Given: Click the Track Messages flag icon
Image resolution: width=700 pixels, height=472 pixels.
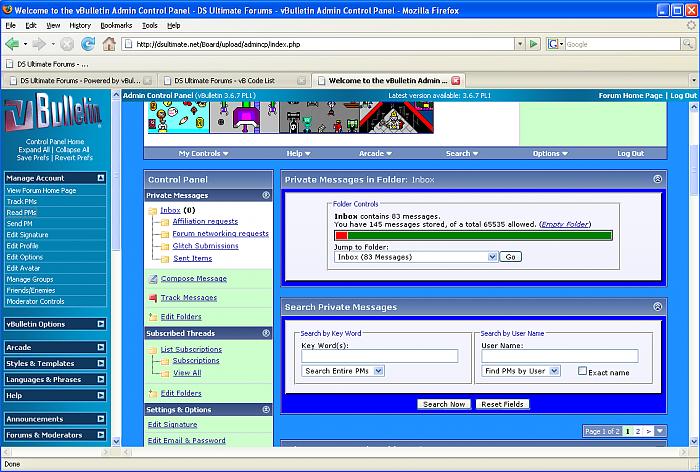Looking at the screenshot, I should [x=153, y=298].
